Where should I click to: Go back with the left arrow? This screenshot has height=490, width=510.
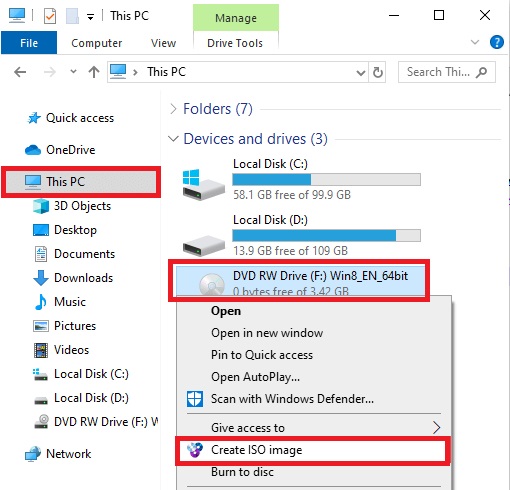coord(20,72)
